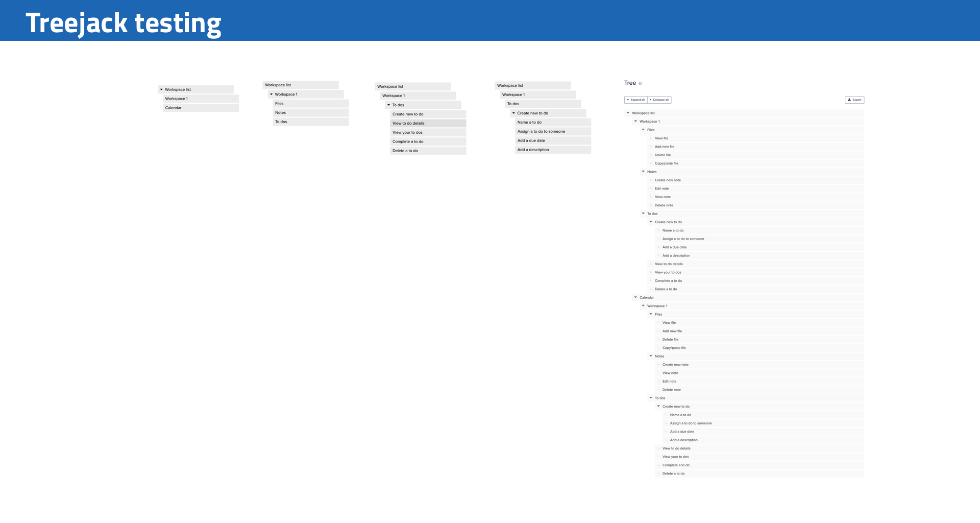Screen dimensions: 980x523
Task: Collapse Notes arrow directly above Create new note, Edit note
Action: (643, 172)
